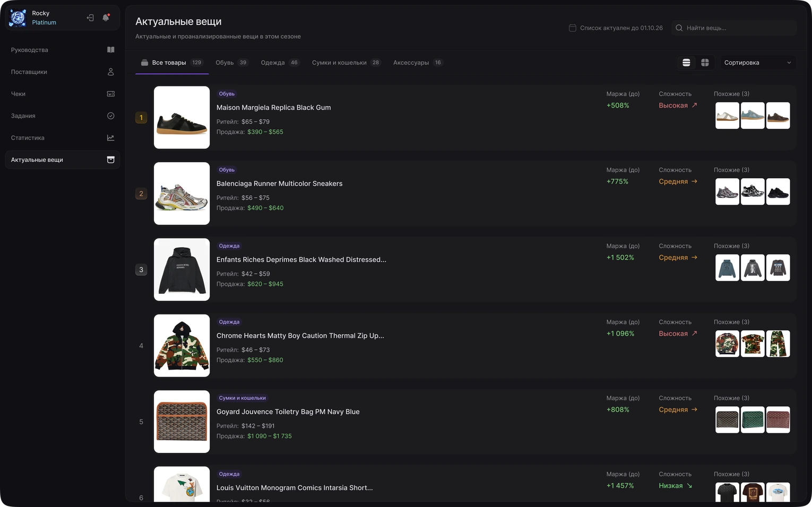Go to Поставщики in the sidebar
This screenshot has width=812, height=507.
63,72
